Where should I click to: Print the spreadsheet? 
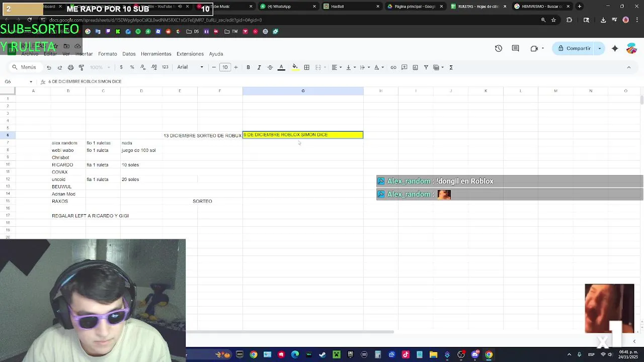70,67
